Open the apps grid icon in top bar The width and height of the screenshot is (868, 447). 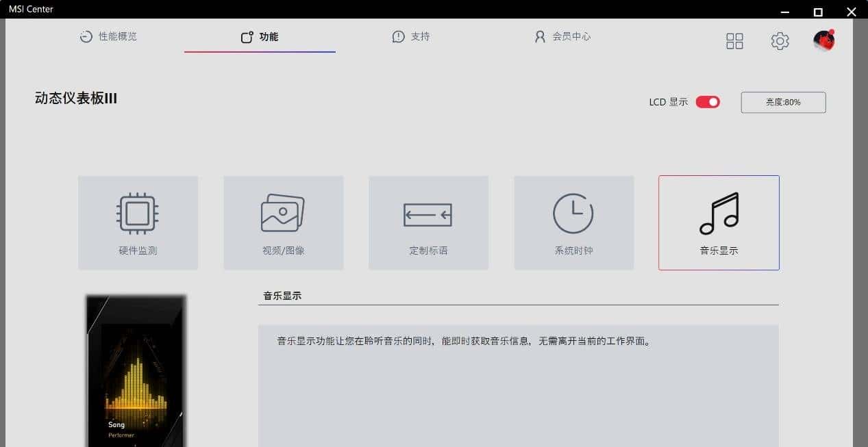pos(734,41)
